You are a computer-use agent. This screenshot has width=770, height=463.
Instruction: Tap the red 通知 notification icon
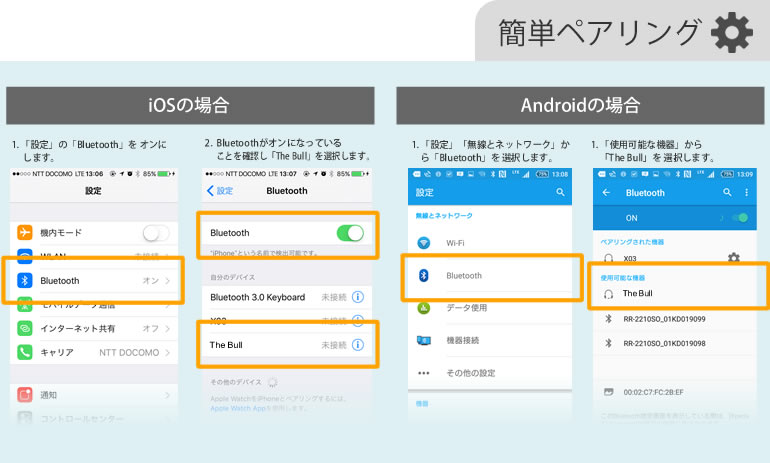click(x=25, y=395)
